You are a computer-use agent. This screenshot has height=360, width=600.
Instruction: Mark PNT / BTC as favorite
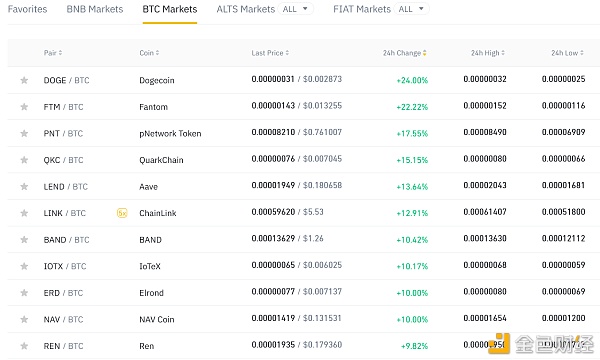point(24,134)
